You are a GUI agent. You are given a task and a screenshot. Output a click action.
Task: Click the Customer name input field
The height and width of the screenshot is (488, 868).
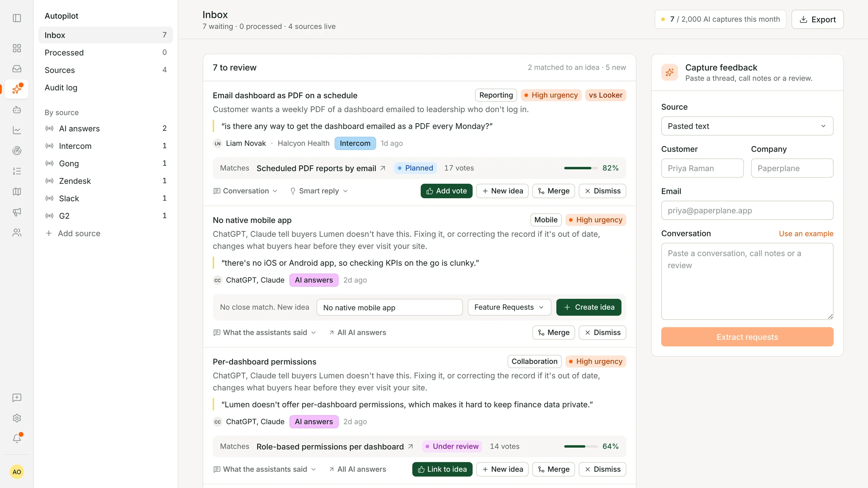point(702,168)
